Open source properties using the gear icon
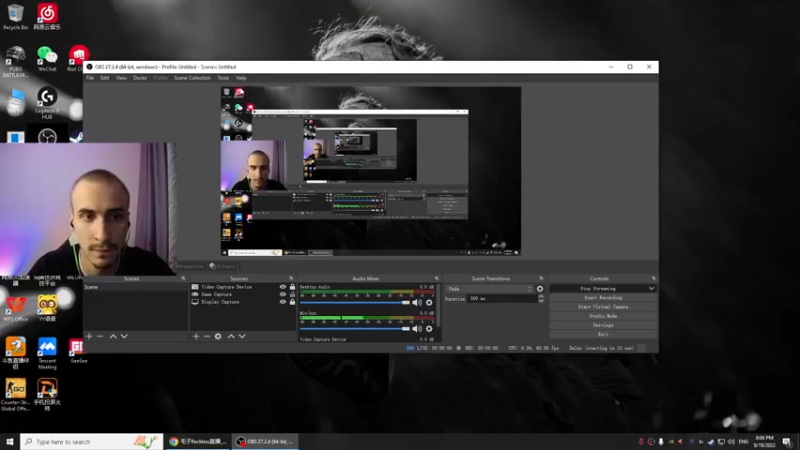 coord(218,336)
